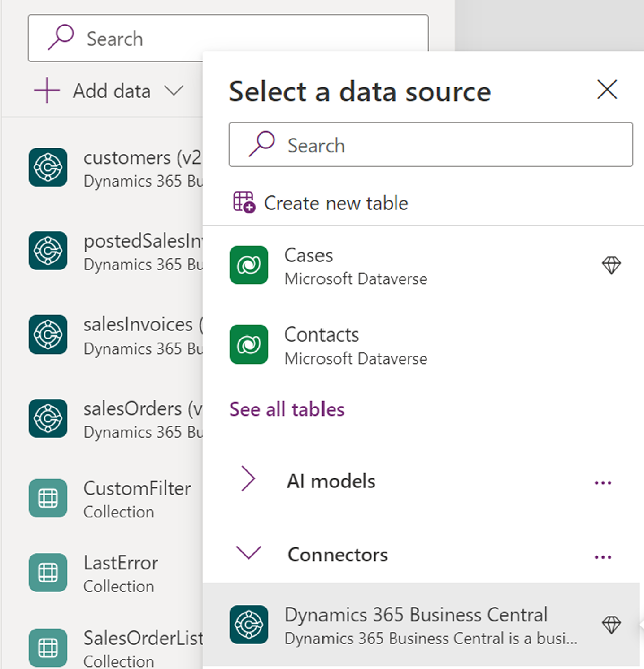The width and height of the screenshot is (644, 669).
Task: Click premium diamond icon beside Business Central connector
Action: [x=611, y=625]
